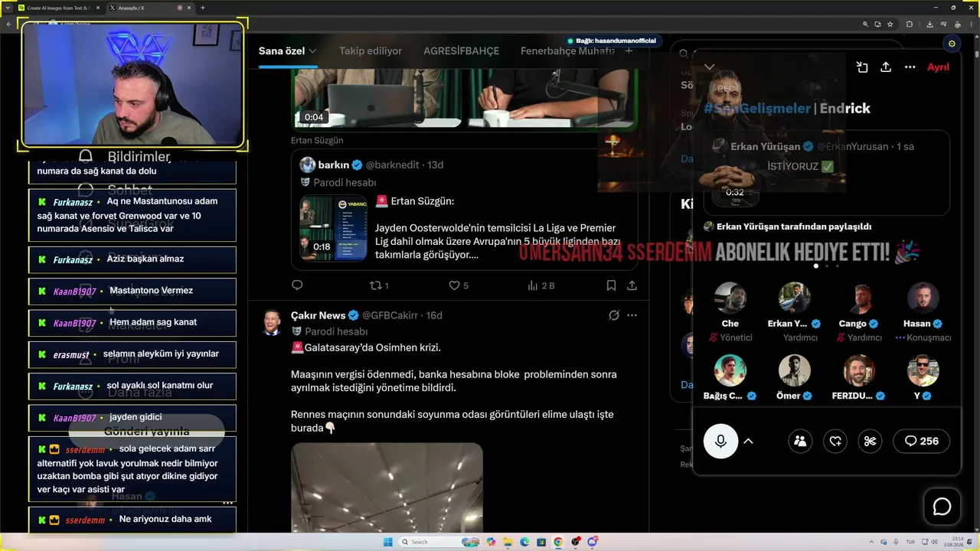Open Erkan Y.'s speaker avatar in the Space

point(795,298)
